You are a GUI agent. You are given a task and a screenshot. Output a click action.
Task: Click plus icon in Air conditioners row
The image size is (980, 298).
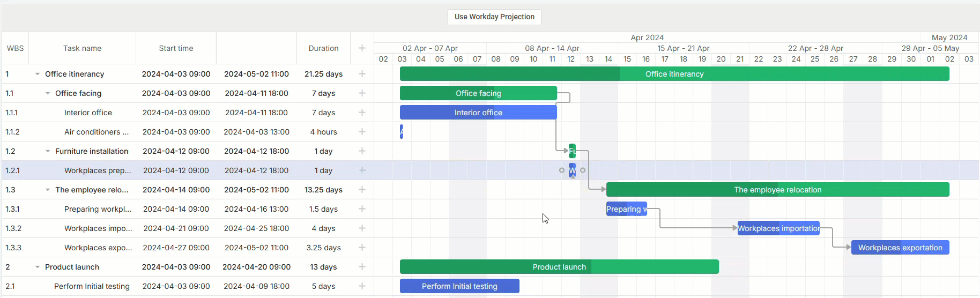point(362,132)
